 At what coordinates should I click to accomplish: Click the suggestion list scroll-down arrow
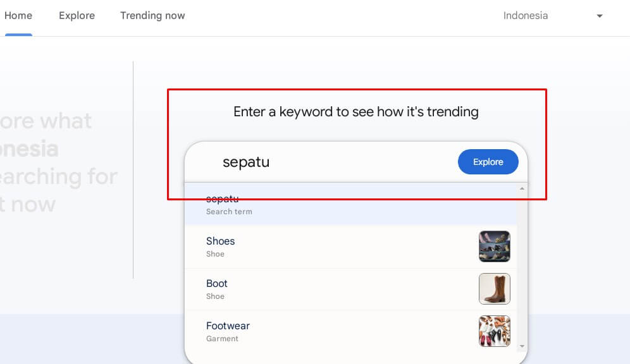tap(522, 346)
